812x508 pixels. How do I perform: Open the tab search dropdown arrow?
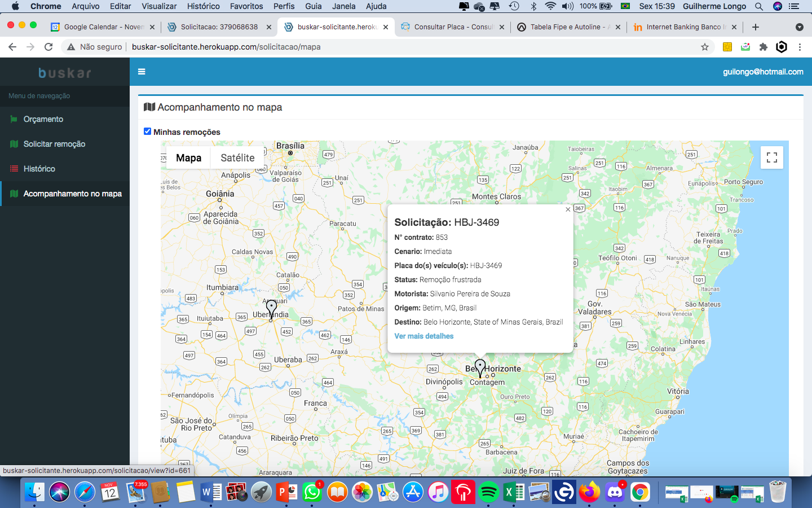coord(799,27)
